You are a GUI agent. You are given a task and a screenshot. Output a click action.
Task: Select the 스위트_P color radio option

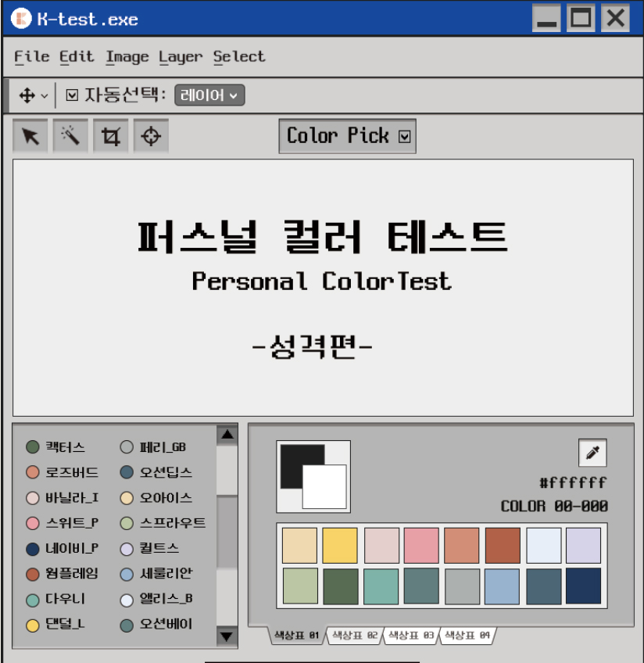click(33, 523)
